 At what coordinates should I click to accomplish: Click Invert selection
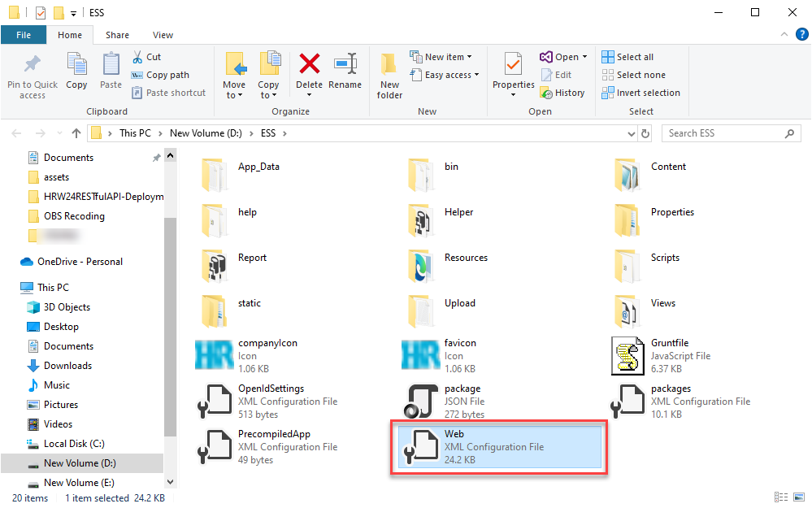[x=640, y=92]
